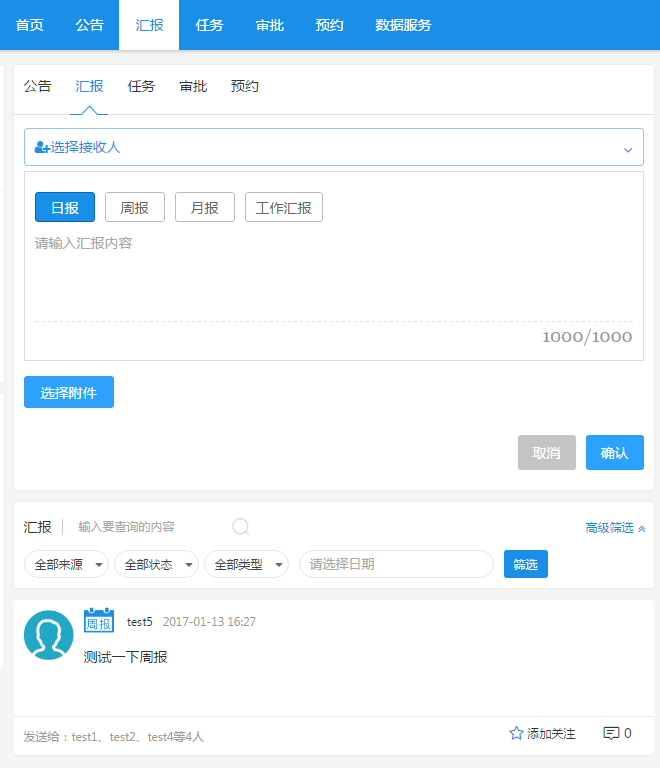Click the add-recipient person icon

pos(42,147)
